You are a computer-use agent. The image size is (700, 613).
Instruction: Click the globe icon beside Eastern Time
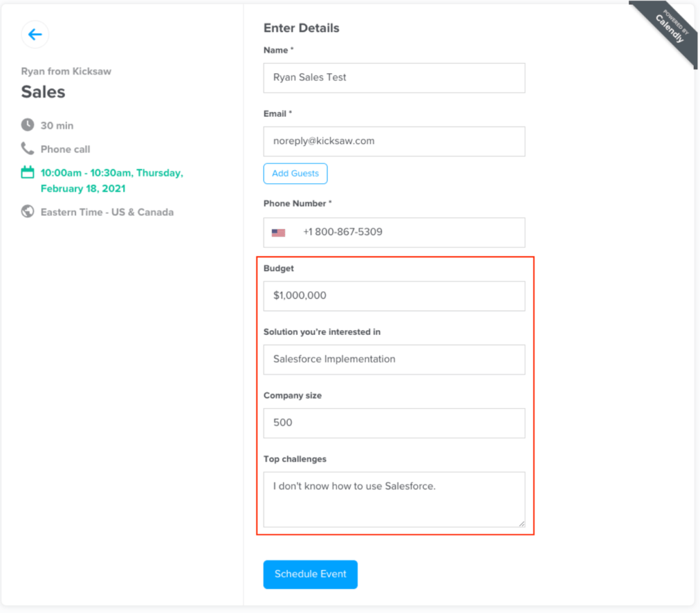[x=27, y=211]
